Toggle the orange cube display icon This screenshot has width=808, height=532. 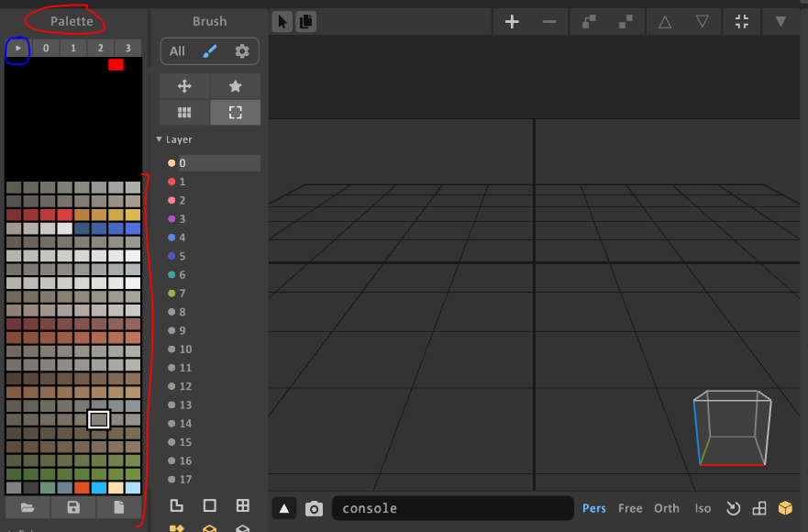[785, 508]
